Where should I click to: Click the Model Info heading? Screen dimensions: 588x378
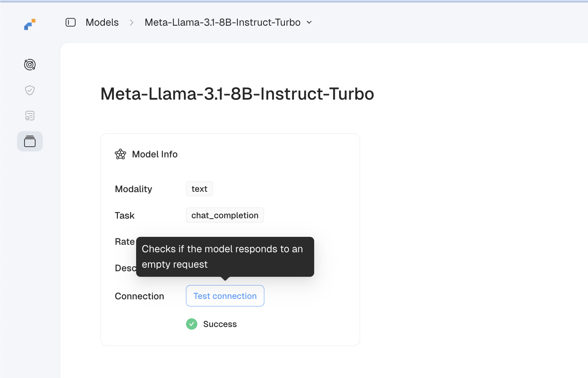[155, 154]
